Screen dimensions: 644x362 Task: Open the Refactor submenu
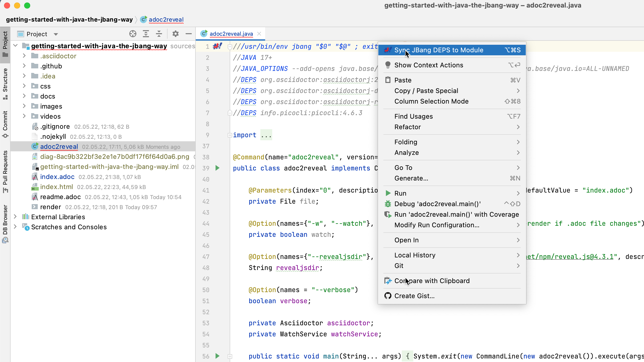(x=452, y=127)
